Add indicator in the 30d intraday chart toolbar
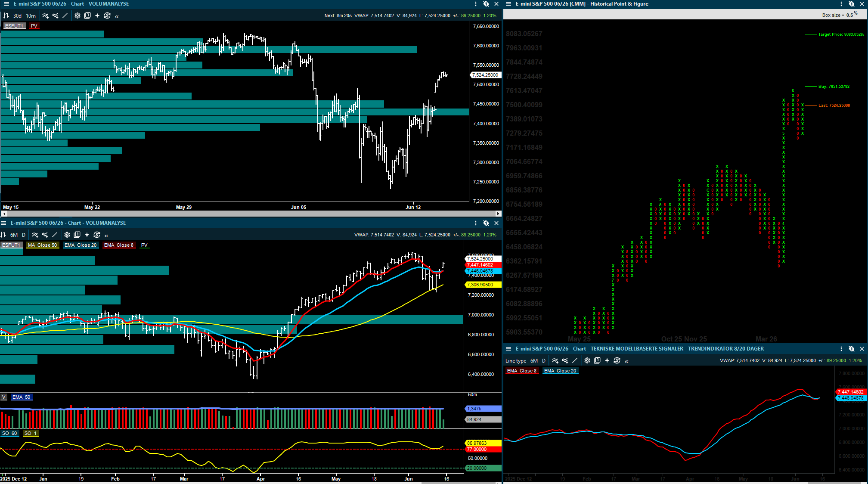Screen dimensions: 868x484 [x=45, y=16]
